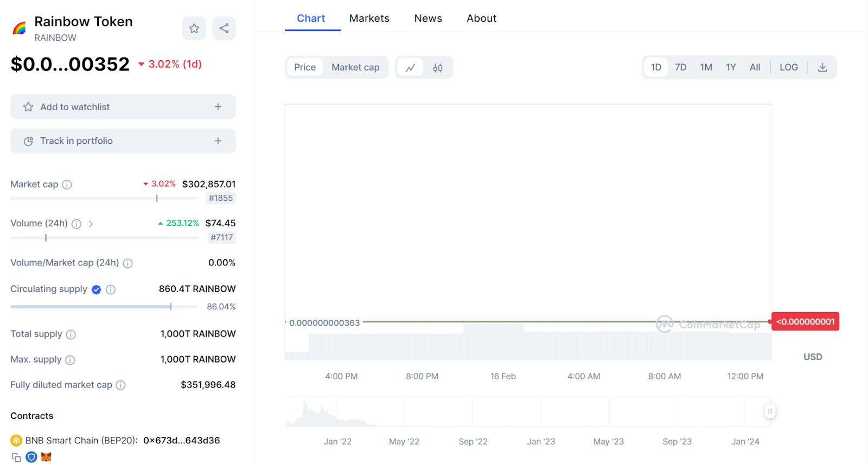
Task: Switch chart to Price mode
Action: coord(305,67)
